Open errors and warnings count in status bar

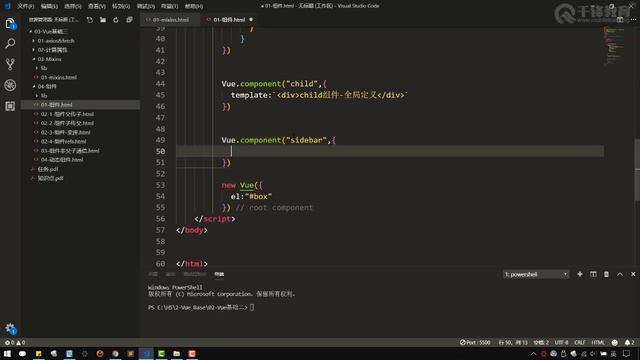pos(15,342)
